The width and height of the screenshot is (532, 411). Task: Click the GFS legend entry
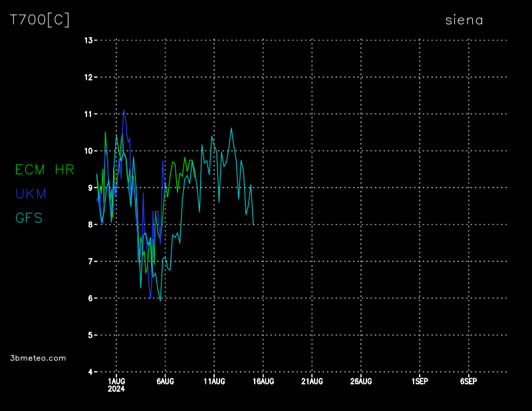[29, 217]
